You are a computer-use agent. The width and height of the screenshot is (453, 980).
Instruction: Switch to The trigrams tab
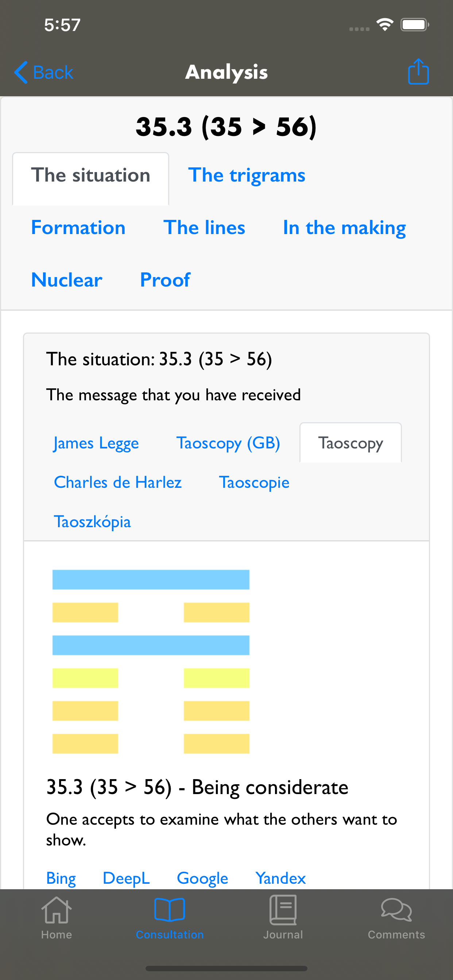pyautogui.click(x=247, y=176)
